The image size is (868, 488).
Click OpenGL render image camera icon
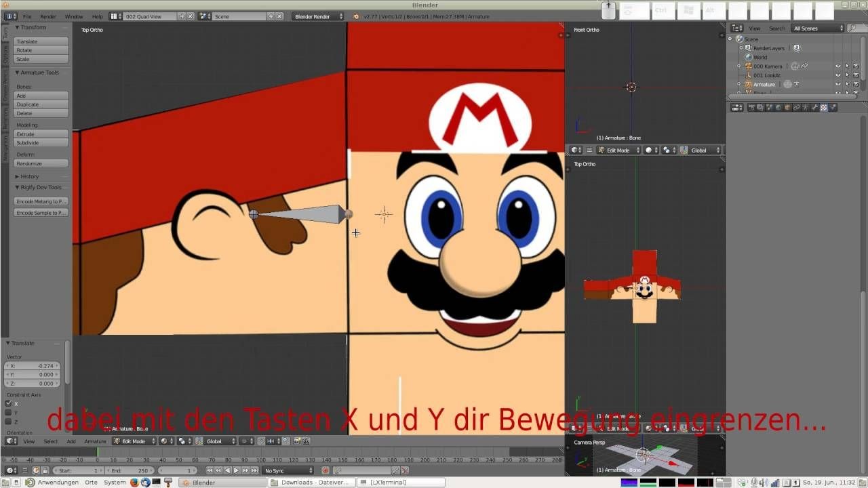click(x=297, y=441)
